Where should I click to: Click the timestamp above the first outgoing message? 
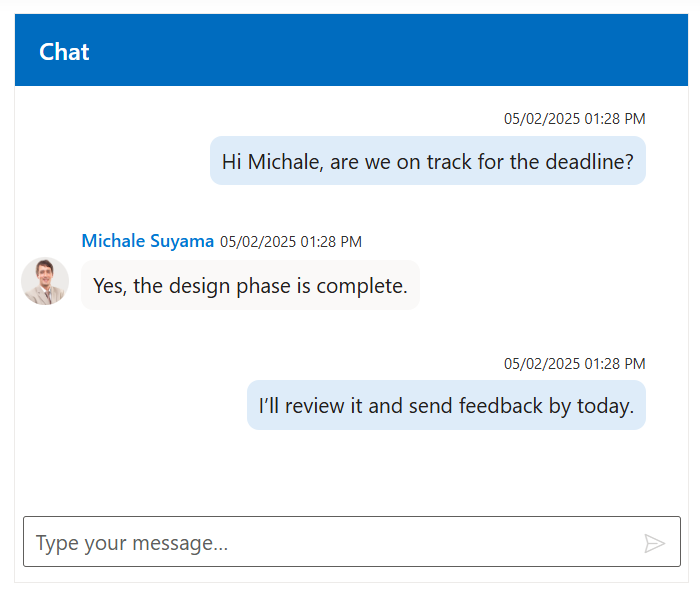pos(574,118)
